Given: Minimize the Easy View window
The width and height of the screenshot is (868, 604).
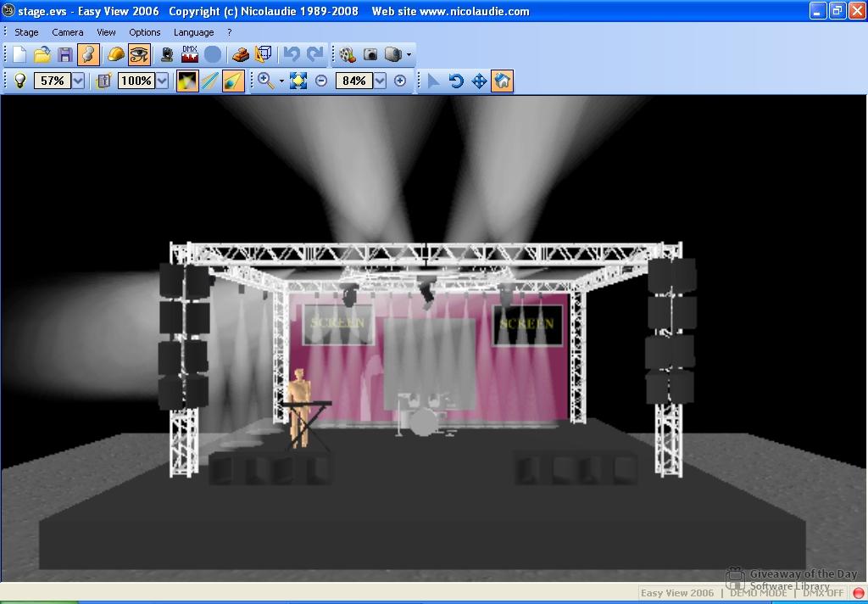Looking at the screenshot, I should click(x=818, y=10).
